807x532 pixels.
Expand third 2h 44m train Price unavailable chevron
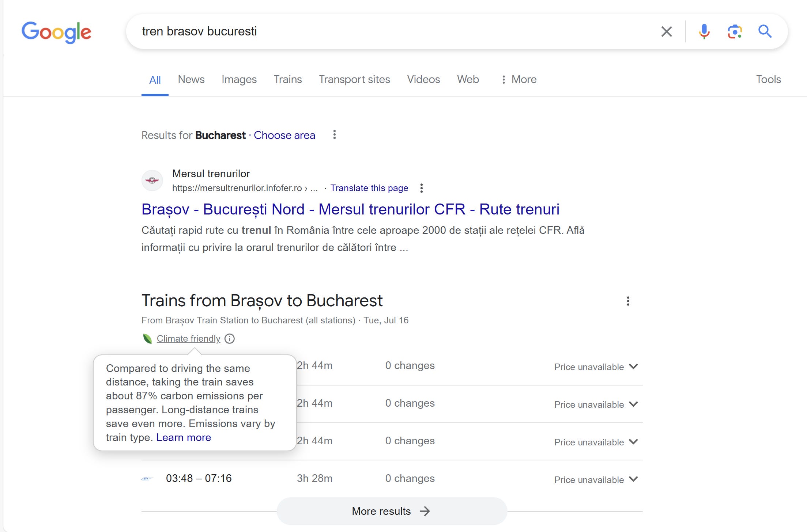pyautogui.click(x=634, y=442)
